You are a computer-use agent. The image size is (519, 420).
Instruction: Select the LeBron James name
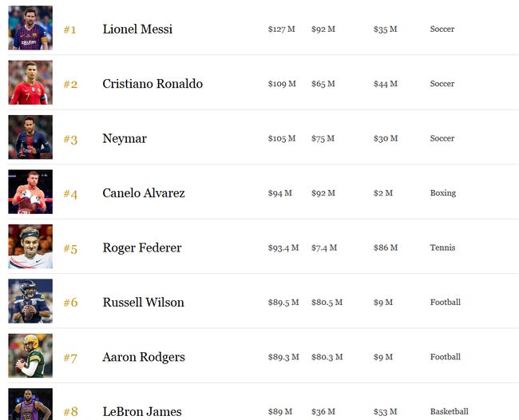coord(142,412)
